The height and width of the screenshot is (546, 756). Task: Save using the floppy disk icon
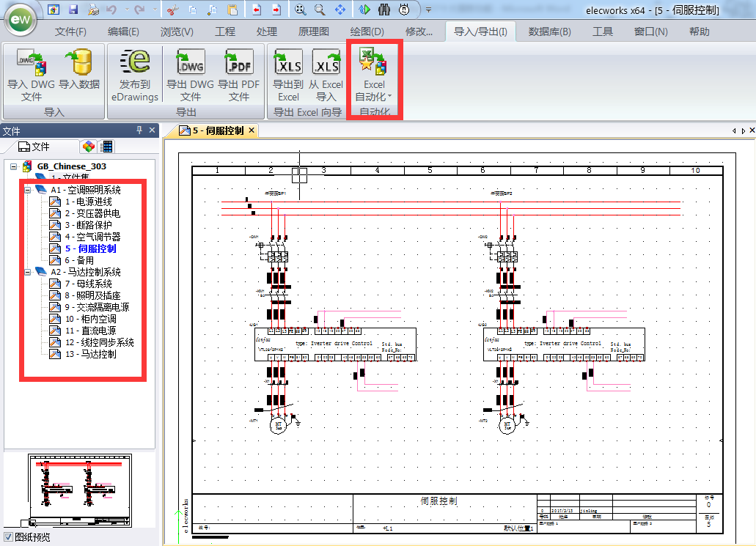73,9
